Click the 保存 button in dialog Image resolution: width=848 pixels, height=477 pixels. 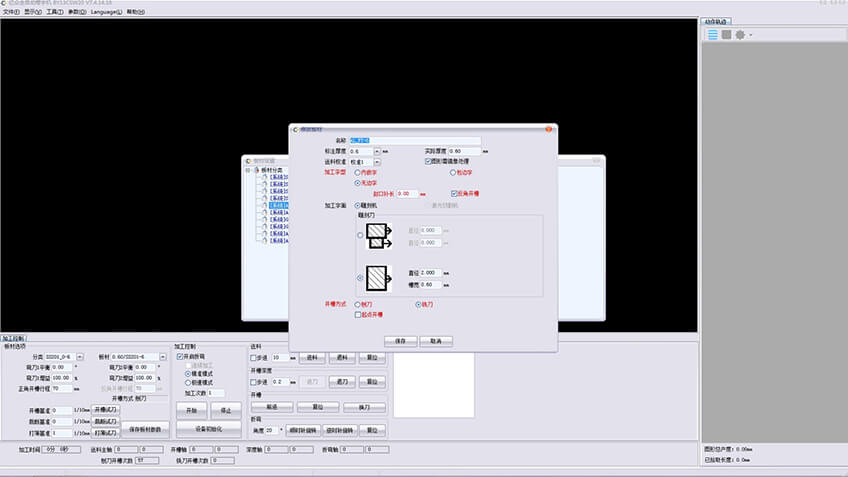tap(399, 340)
